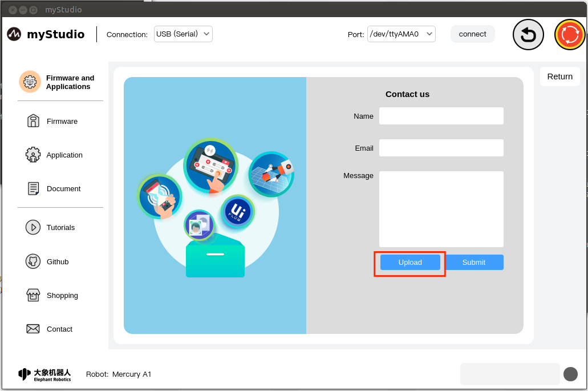Click the black circular back arrow icon

point(528,34)
